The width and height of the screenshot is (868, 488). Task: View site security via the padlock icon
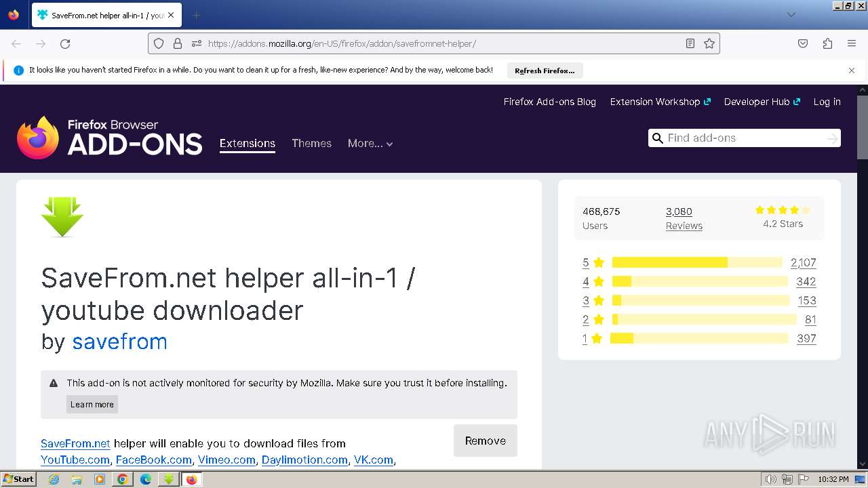(x=178, y=43)
